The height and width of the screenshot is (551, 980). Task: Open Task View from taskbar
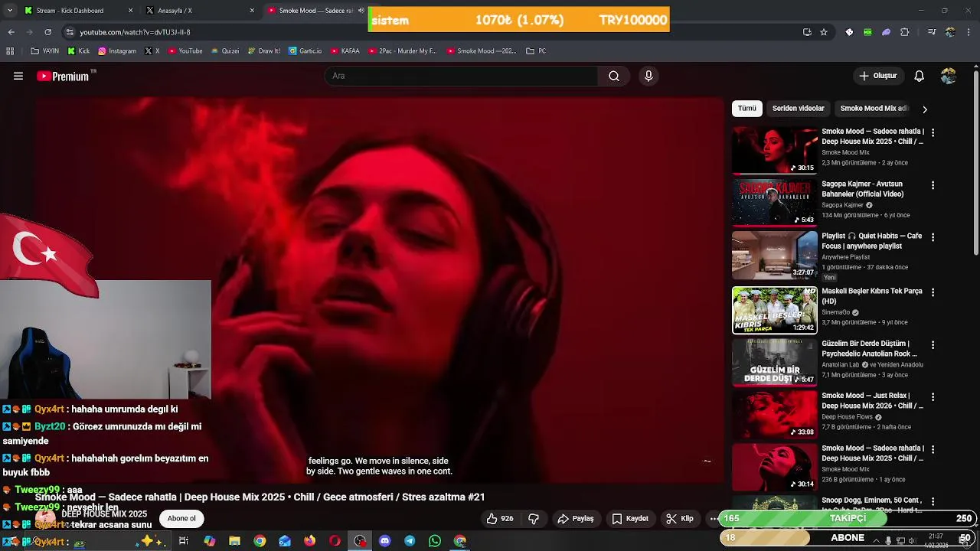tap(184, 541)
